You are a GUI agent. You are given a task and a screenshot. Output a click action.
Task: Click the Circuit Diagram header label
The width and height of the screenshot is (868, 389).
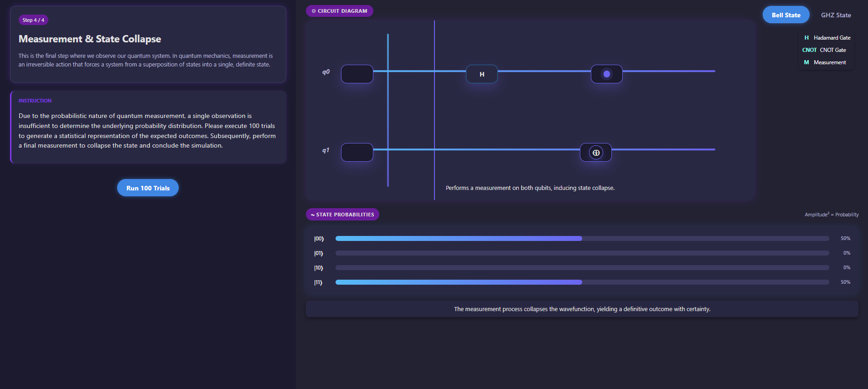click(x=340, y=11)
